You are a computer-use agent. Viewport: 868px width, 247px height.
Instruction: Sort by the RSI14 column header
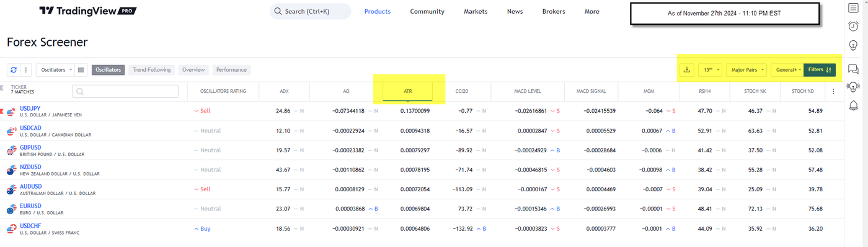[704, 92]
